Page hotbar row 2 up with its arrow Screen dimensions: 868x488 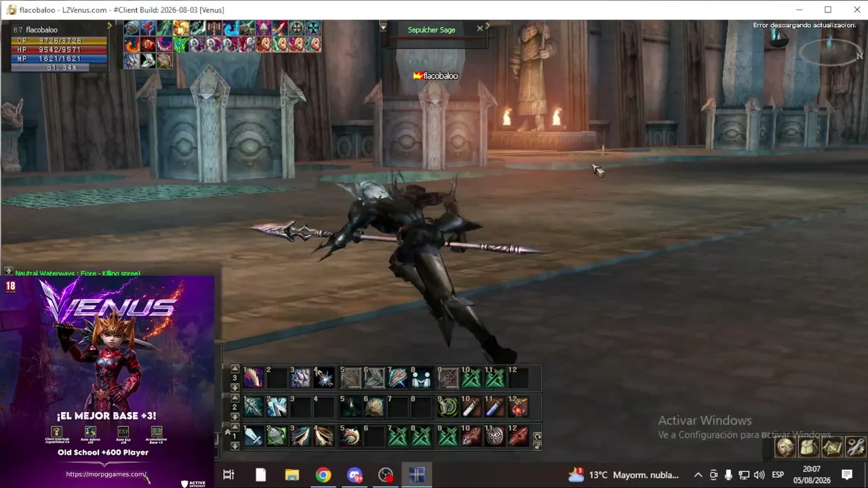[x=235, y=398]
